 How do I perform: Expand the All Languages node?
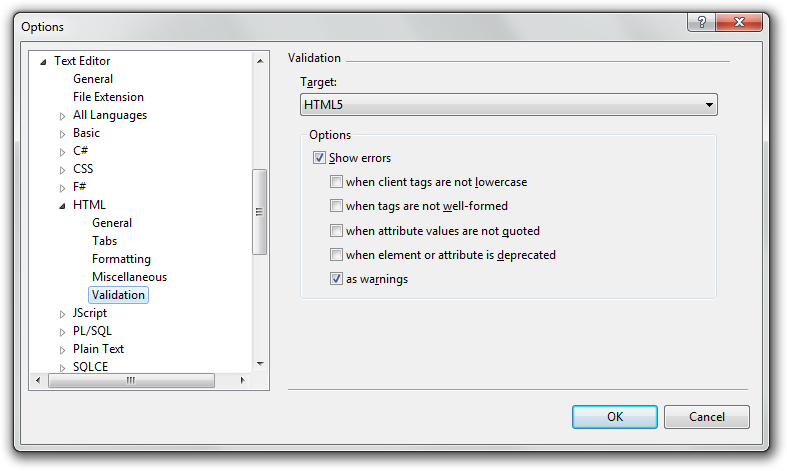62,116
